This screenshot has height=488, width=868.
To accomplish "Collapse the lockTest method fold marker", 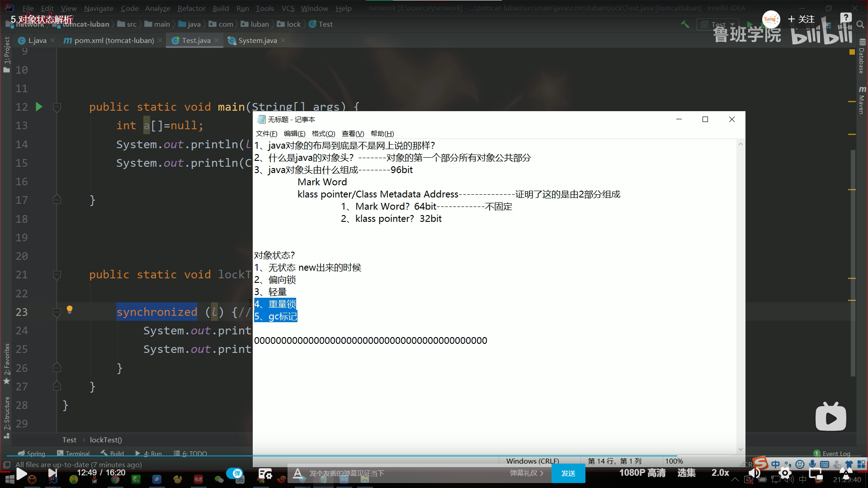I will click(57, 275).
